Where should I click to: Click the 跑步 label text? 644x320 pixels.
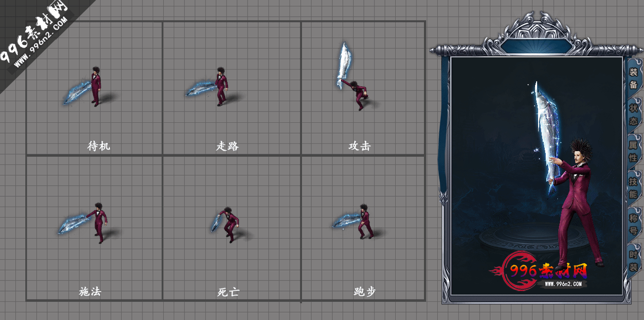pyautogui.click(x=365, y=292)
